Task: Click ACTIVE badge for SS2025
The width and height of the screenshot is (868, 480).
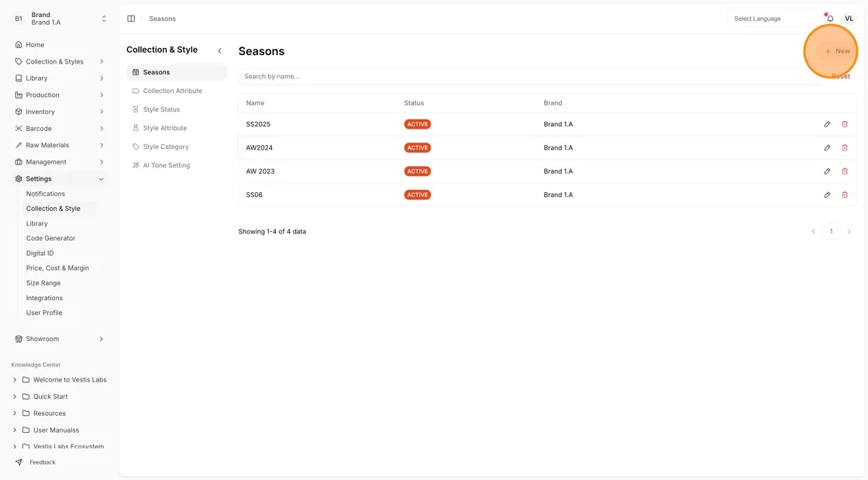Action: click(x=418, y=124)
